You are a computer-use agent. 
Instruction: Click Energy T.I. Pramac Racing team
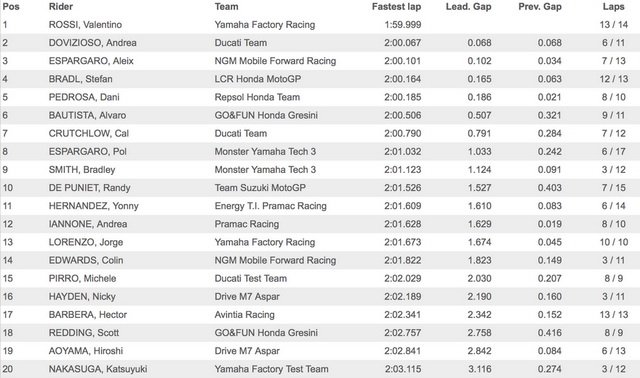pos(271,206)
